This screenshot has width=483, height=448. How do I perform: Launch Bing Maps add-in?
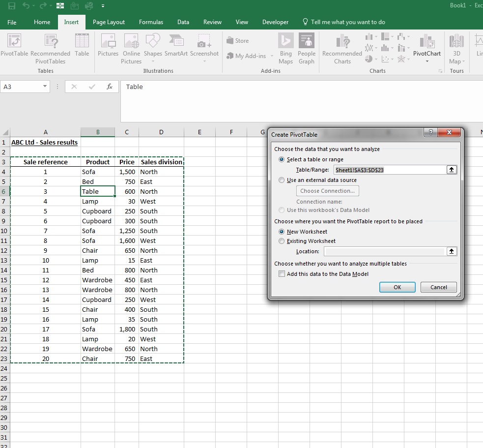285,49
